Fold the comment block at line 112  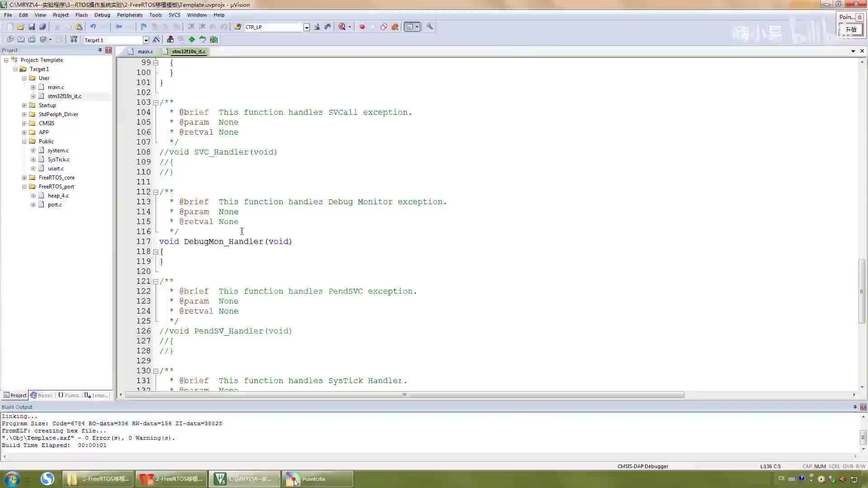pyautogui.click(x=156, y=192)
